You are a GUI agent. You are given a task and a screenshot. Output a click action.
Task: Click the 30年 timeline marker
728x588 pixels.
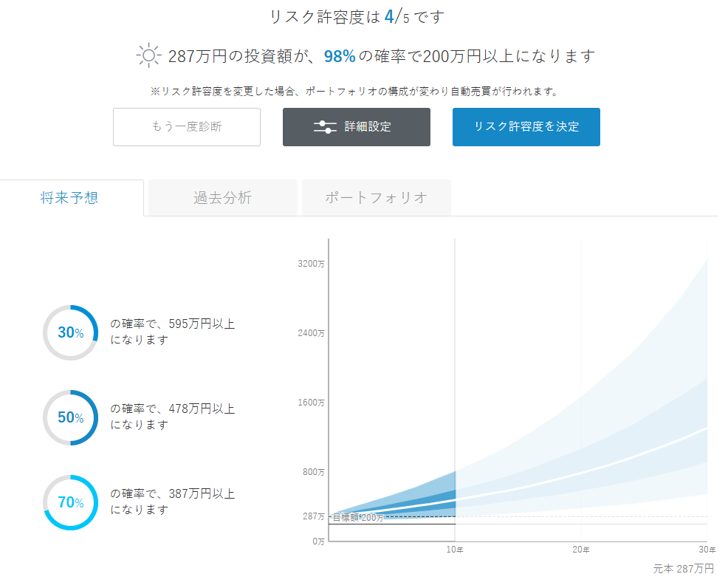click(707, 550)
